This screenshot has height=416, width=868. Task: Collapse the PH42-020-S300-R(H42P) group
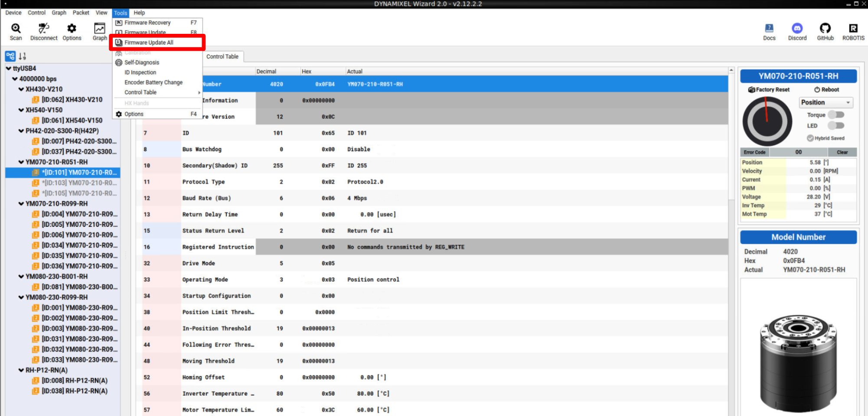[21, 131]
